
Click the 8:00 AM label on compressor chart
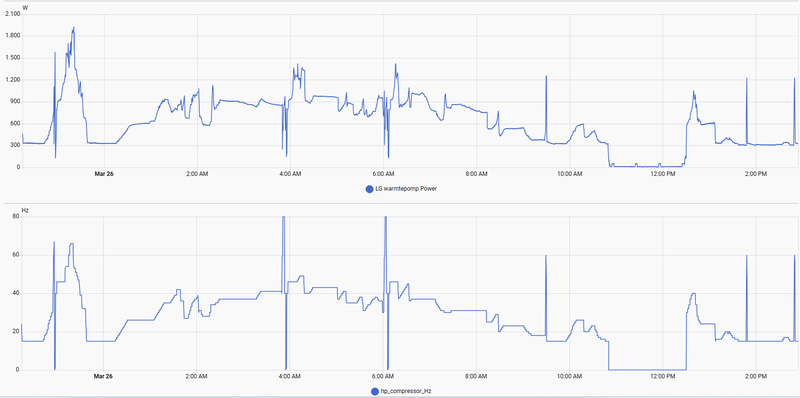coord(477,377)
